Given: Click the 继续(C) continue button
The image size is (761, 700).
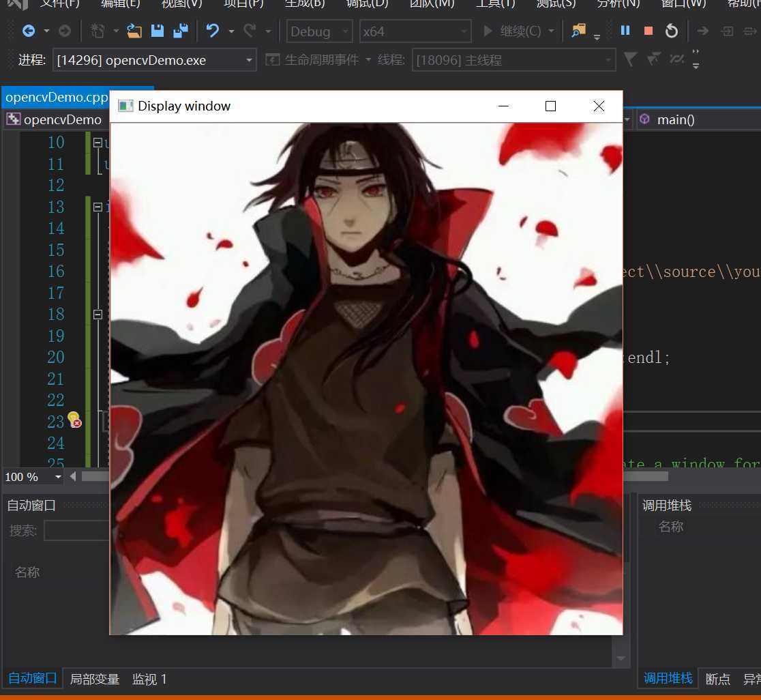Looking at the screenshot, I should click(513, 31).
